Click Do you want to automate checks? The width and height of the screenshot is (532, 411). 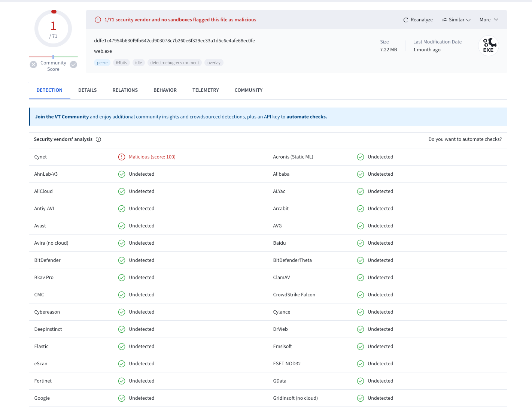coord(465,139)
